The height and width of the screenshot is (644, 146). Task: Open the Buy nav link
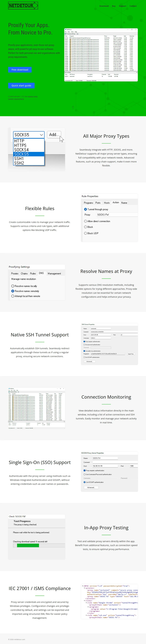[x=114, y=6]
